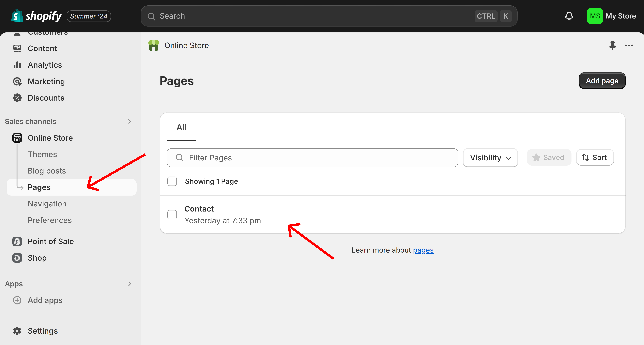This screenshot has height=345, width=644.
Task: Check the Showing 1 Page select-all box
Action: click(172, 181)
